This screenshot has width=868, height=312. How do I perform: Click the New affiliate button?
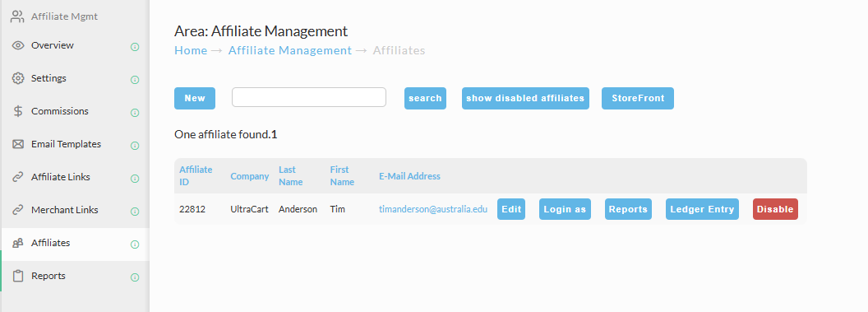tap(195, 98)
